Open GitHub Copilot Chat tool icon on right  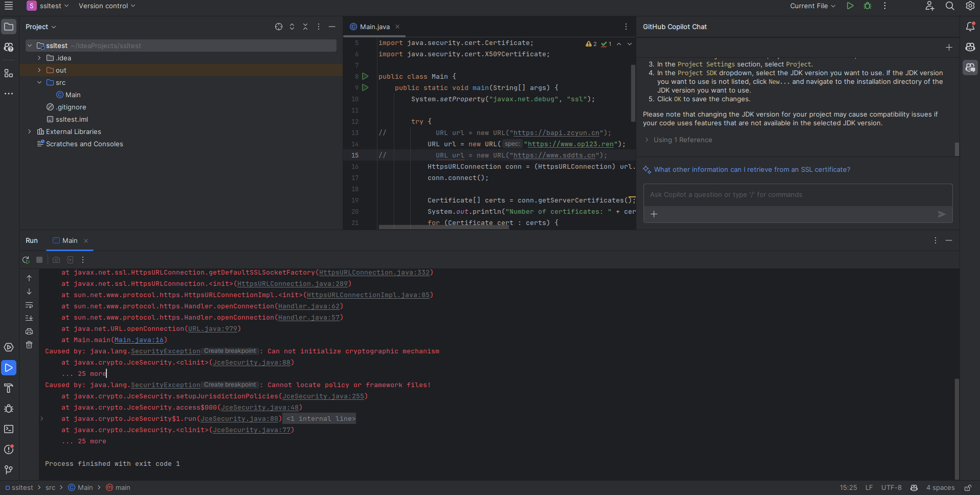(x=970, y=67)
